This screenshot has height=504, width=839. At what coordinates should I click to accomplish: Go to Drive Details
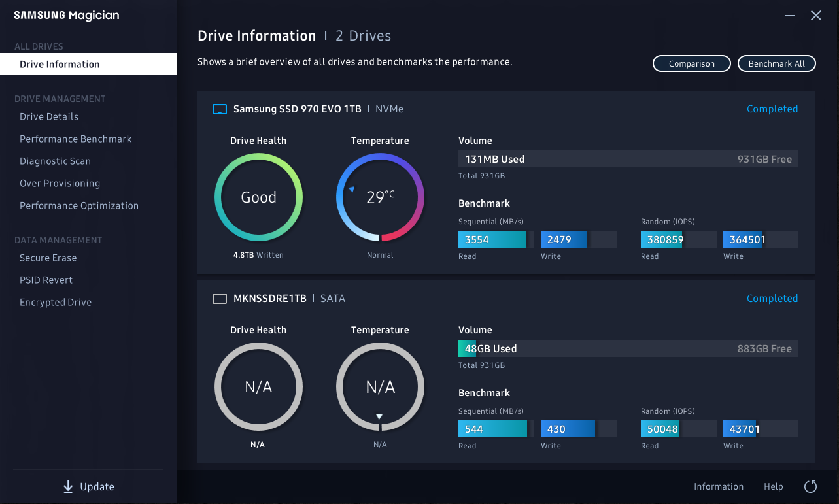click(x=49, y=117)
